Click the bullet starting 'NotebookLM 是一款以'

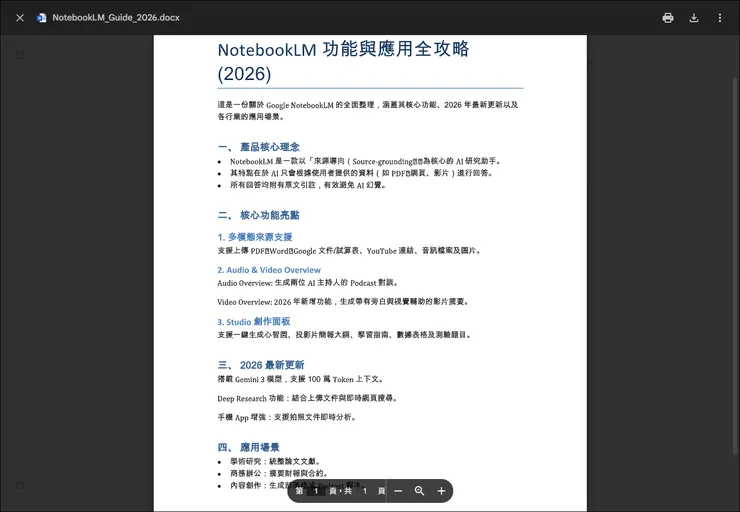366,161
